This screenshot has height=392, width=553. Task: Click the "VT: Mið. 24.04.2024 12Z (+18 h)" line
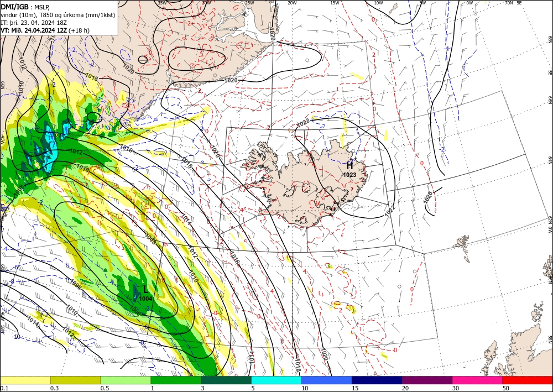point(45,30)
